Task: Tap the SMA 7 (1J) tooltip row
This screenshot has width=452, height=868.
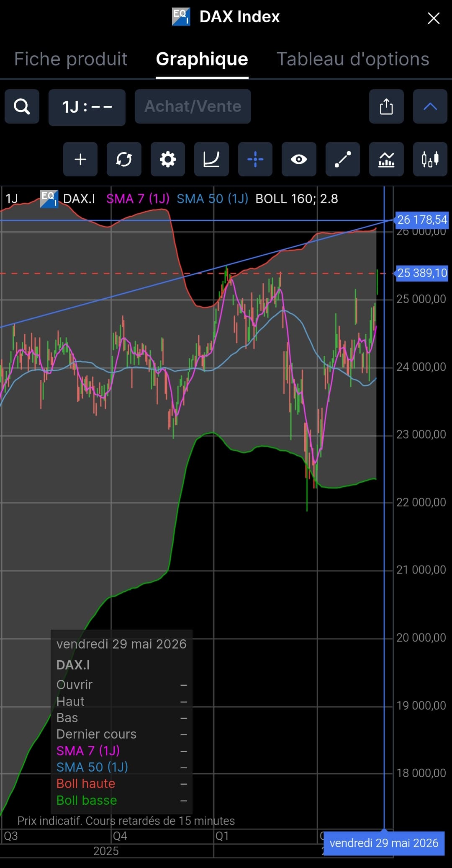Action: pos(121,751)
